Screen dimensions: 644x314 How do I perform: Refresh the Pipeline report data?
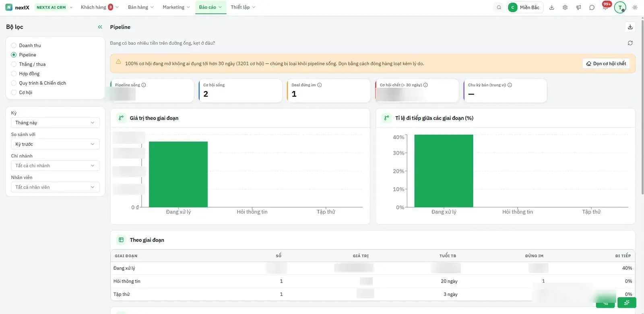point(630,43)
